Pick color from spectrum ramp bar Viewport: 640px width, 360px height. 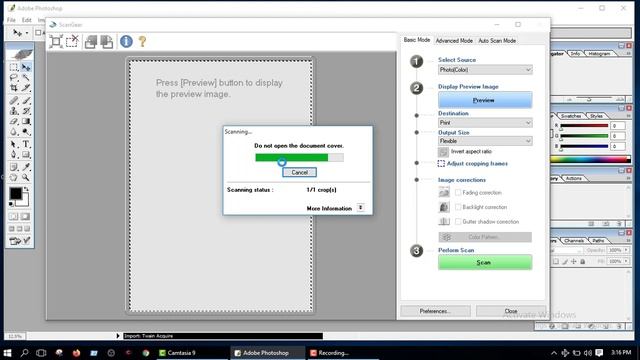pos(590,159)
